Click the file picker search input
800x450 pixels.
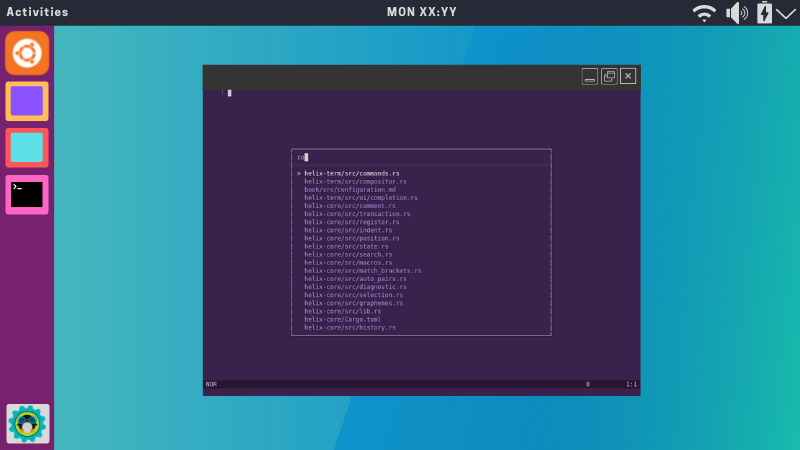421,157
